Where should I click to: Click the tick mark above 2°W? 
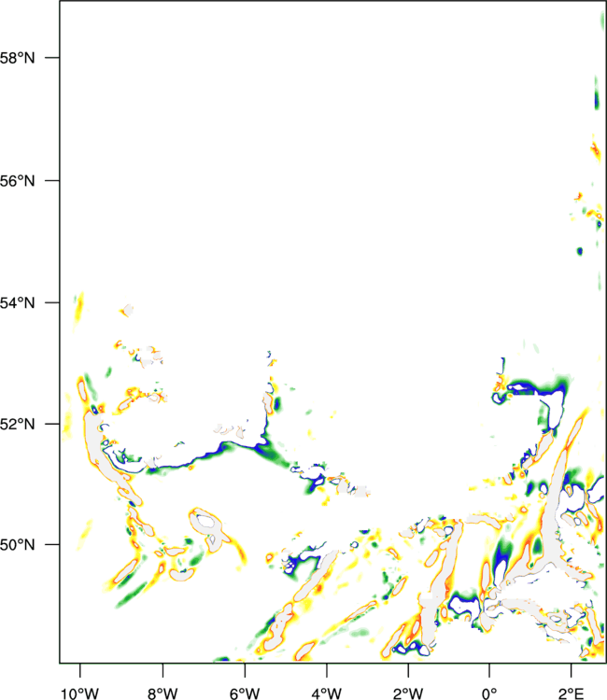[x=408, y=670]
